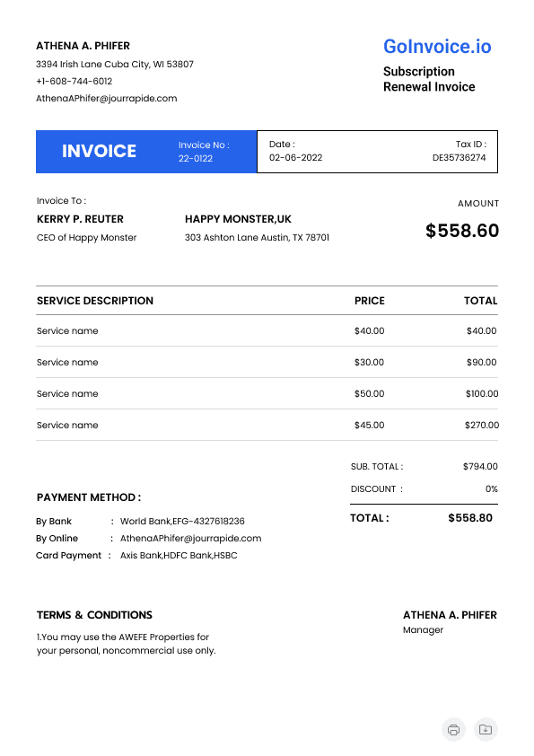Click the By Online payment email
534x756 pixels.
[x=190, y=538]
